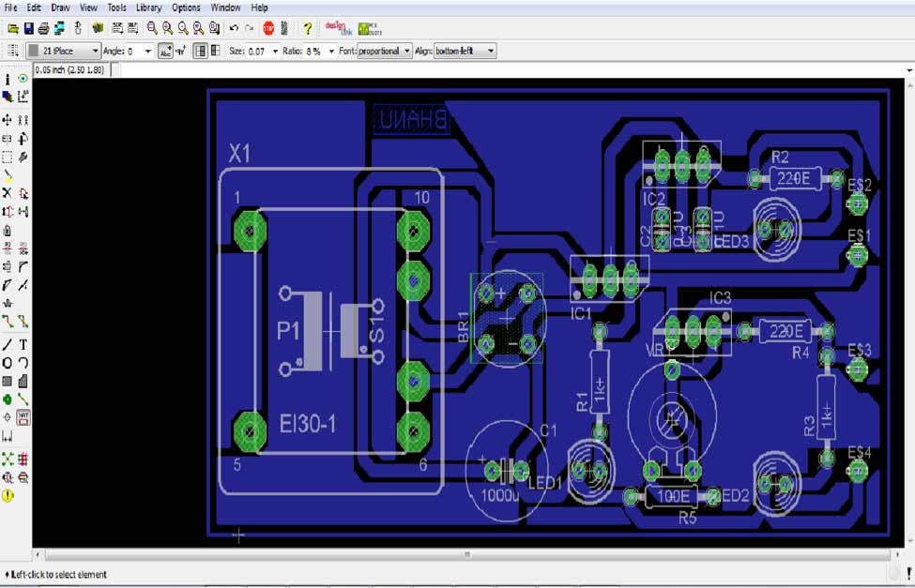Expand the Angle dropdown
Viewport: 915px width, 588px height.
pyautogui.click(x=148, y=51)
